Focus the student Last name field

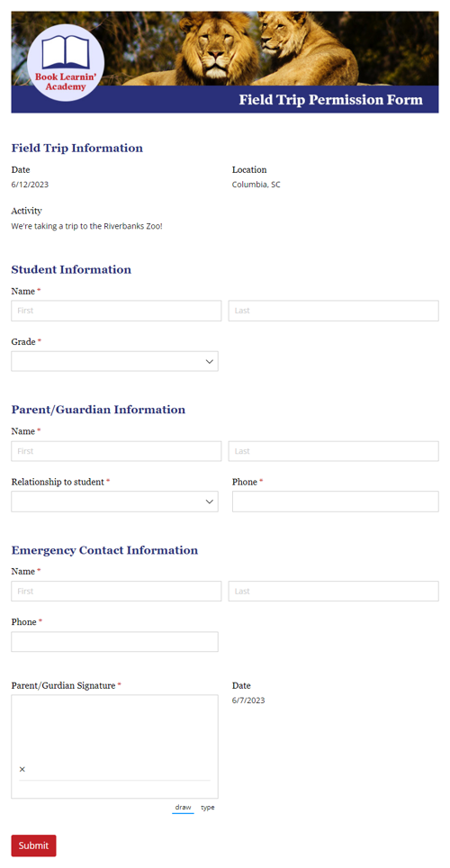click(x=334, y=311)
